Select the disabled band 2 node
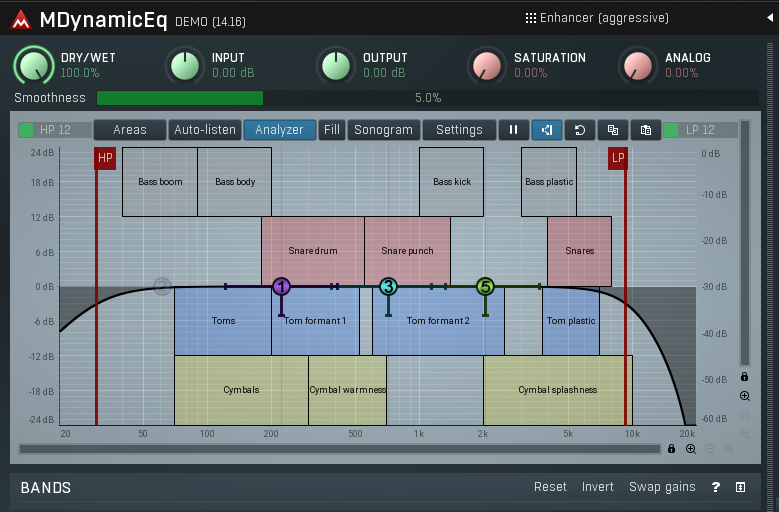779x512 pixels. tap(162, 286)
